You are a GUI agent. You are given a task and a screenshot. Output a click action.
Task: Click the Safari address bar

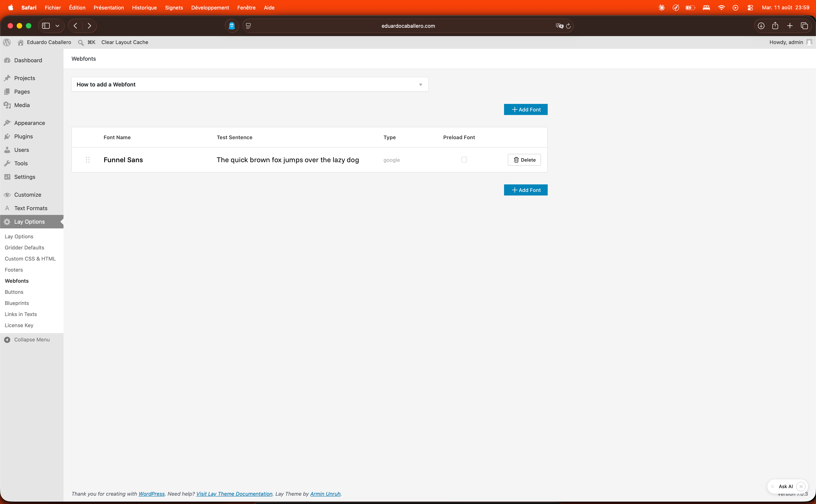pyautogui.click(x=408, y=26)
